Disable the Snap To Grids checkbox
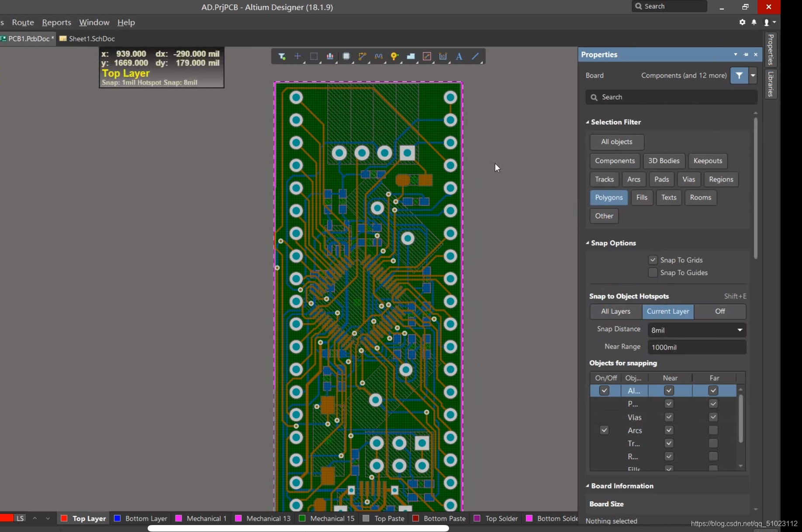 point(653,260)
